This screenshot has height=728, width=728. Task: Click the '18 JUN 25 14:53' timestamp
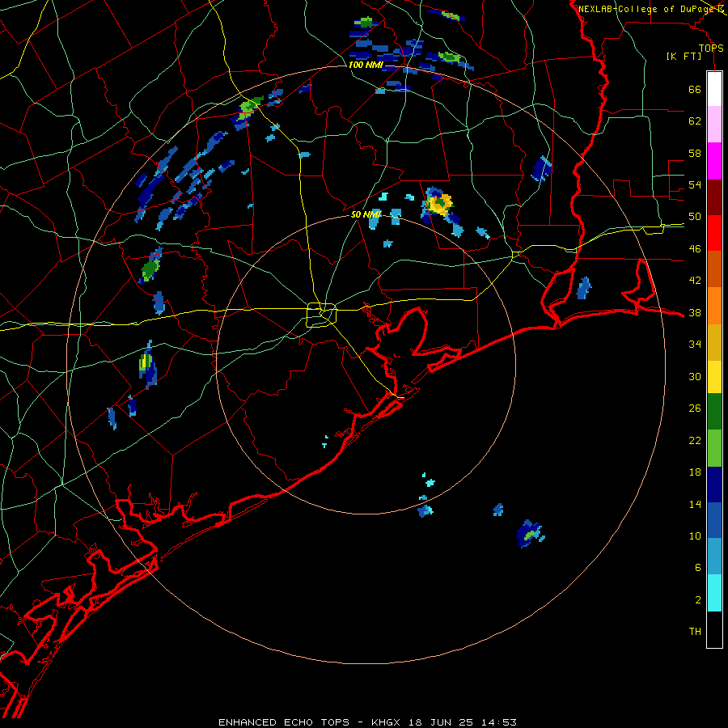point(463,722)
